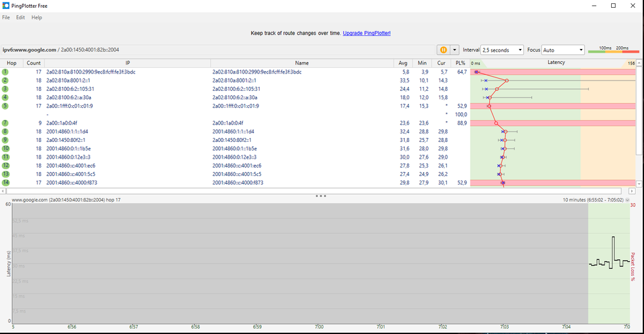Sort by the Min column header
Viewport: 644px width, 334px height.
[x=422, y=63]
